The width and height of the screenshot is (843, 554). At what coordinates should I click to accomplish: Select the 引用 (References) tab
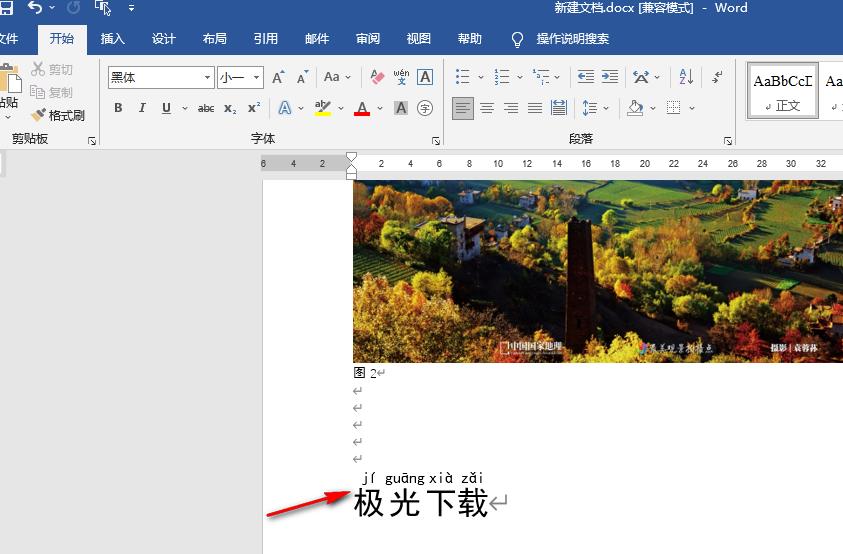[266, 39]
